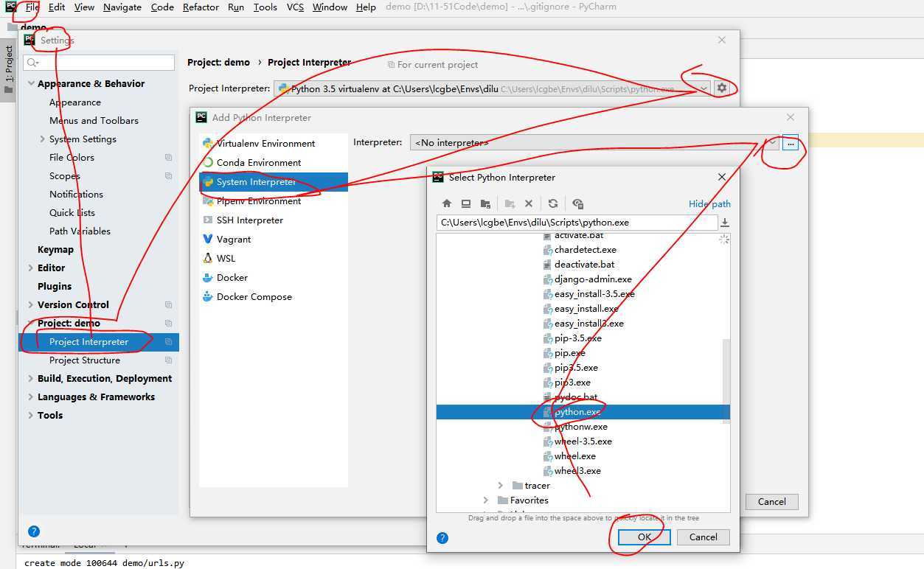Open the Navigate menu
The height and width of the screenshot is (569, 924).
(x=122, y=7)
